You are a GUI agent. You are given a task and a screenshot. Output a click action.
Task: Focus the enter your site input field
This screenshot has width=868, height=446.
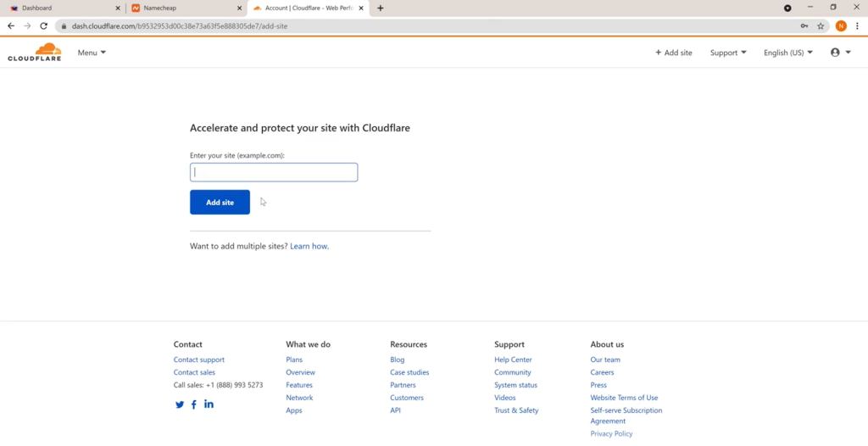(x=274, y=172)
